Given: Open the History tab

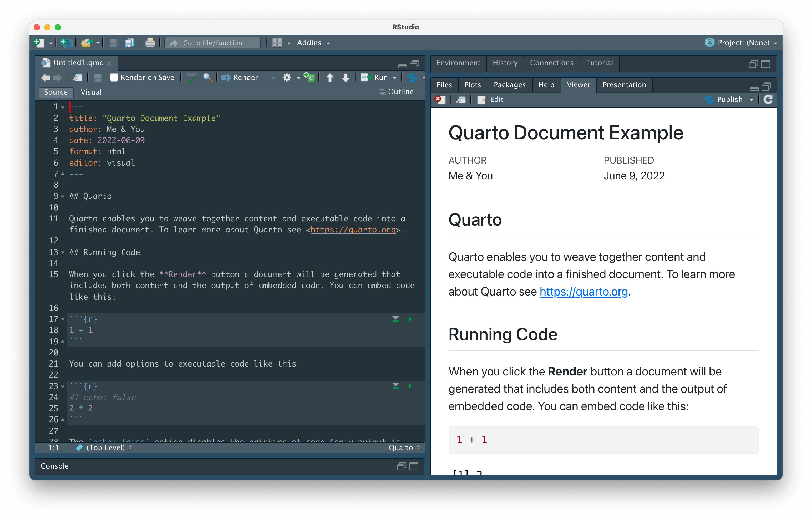Looking at the screenshot, I should (x=505, y=63).
